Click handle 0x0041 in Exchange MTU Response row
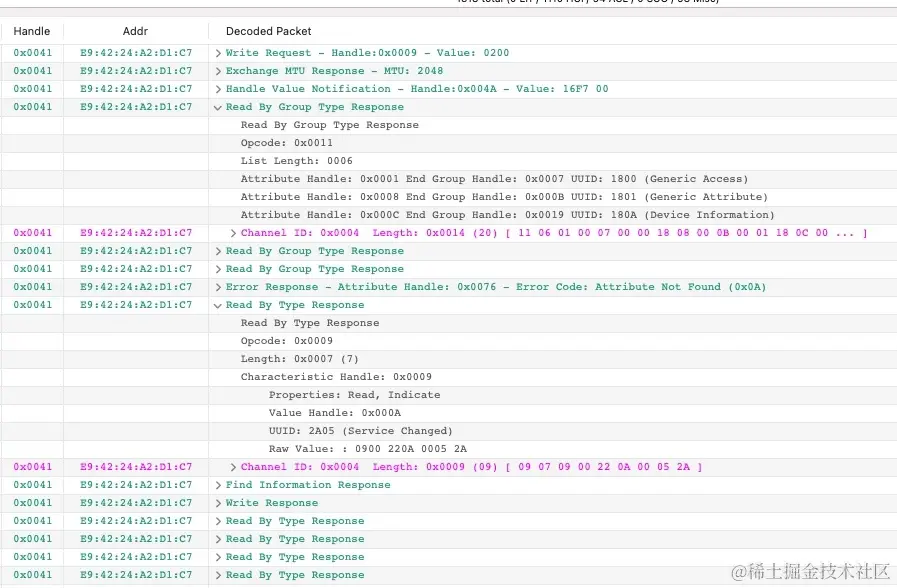This screenshot has height=588, width=897. click(x=33, y=71)
